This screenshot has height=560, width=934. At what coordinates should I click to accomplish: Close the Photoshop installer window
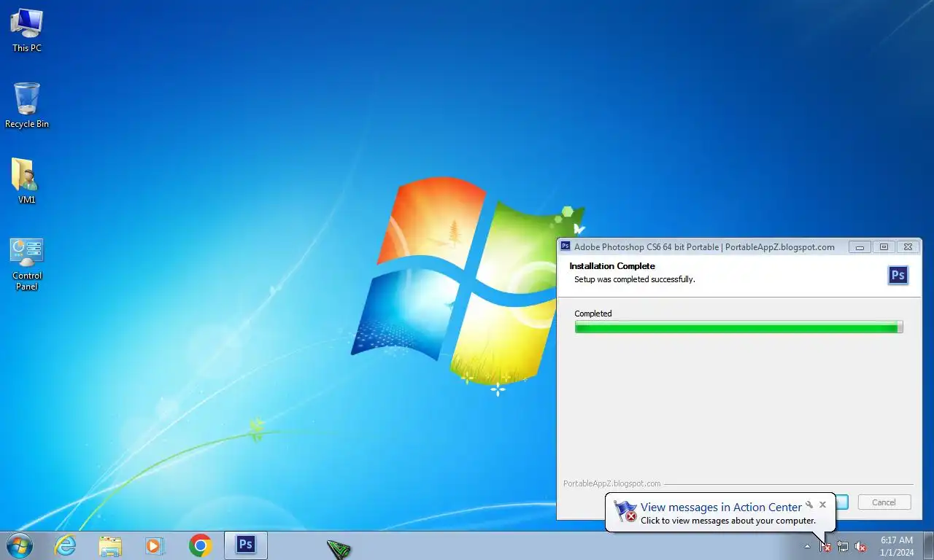(908, 247)
